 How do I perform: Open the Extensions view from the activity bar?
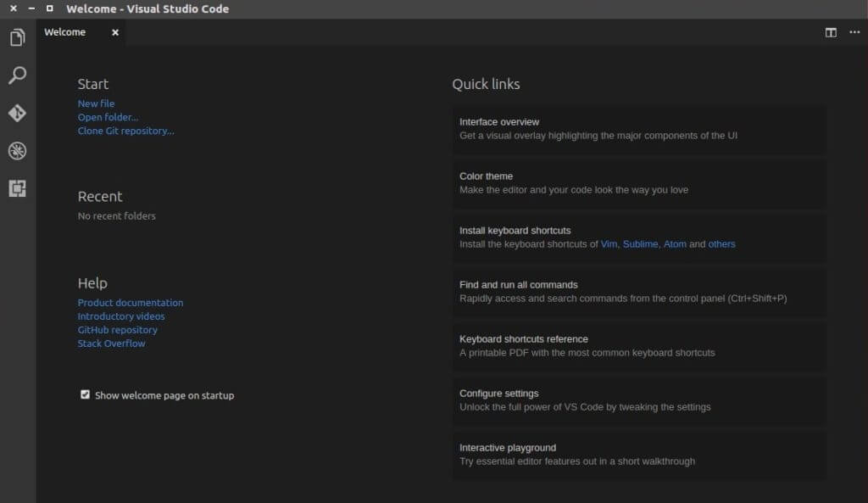[17, 188]
